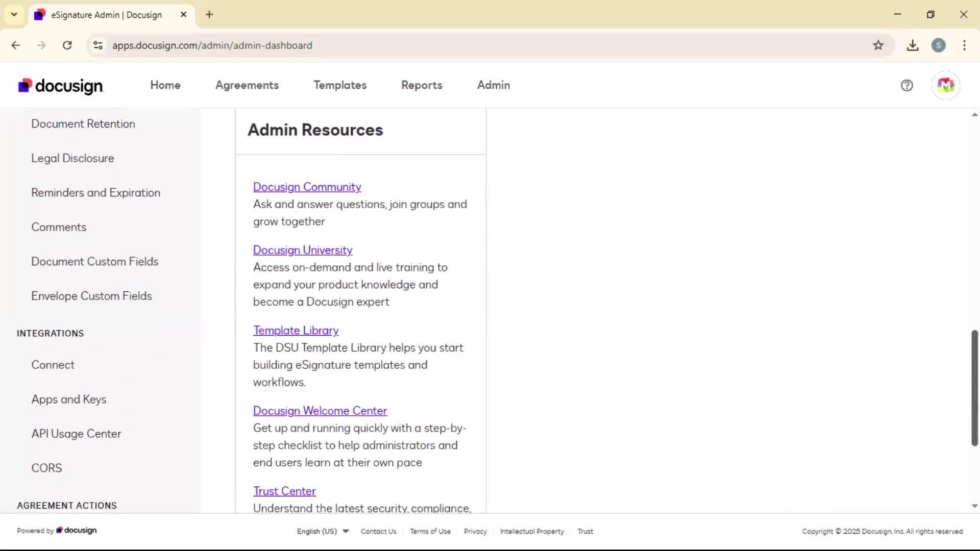Open new browser tab with plus icon
Screen dimensions: 980x551
point(209,15)
